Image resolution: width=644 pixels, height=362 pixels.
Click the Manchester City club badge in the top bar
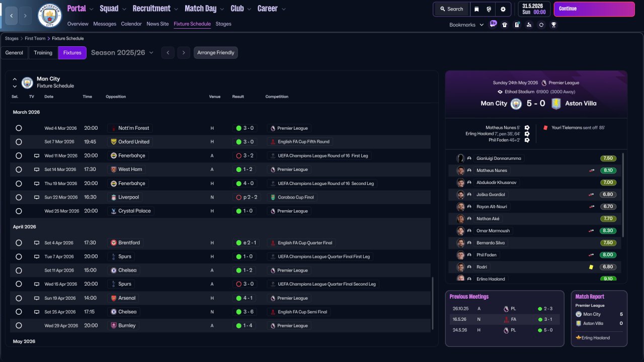tap(50, 16)
